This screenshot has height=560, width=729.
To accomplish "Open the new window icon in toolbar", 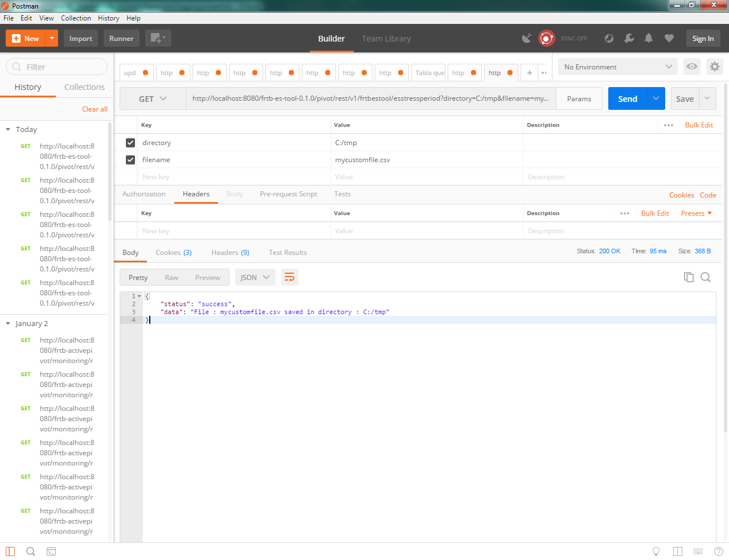I will click(158, 38).
